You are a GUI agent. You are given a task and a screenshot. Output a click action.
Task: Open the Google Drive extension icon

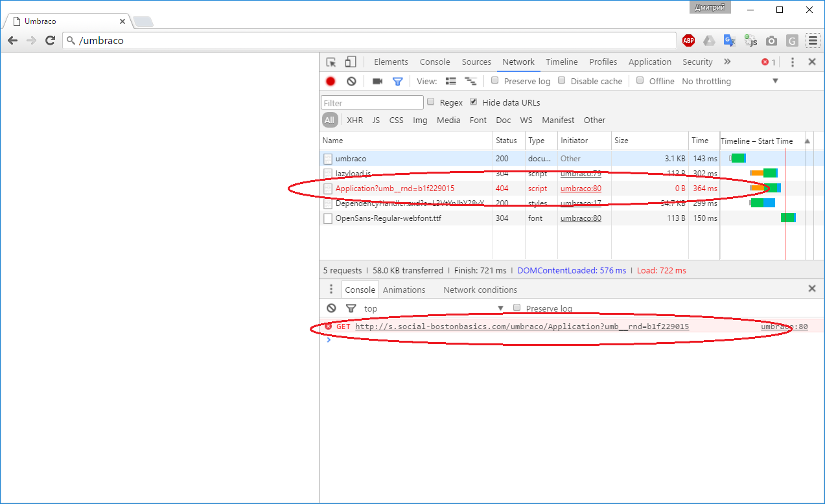click(x=709, y=41)
